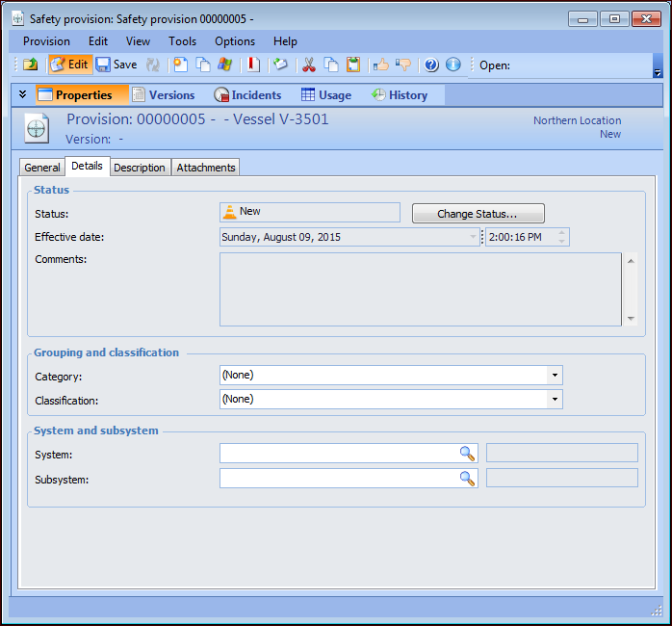Click the Edit toolbar button

[x=69, y=65]
